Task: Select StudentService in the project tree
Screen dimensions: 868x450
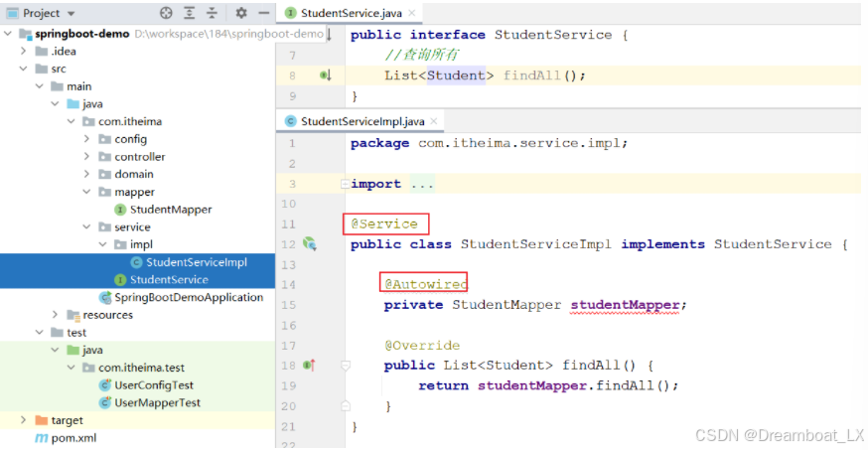Action: [x=169, y=279]
